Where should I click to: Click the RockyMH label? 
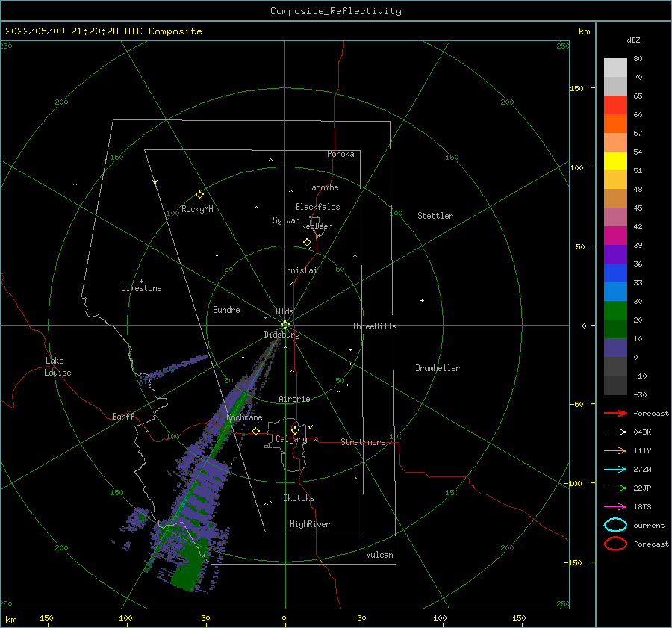pos(197,209)
